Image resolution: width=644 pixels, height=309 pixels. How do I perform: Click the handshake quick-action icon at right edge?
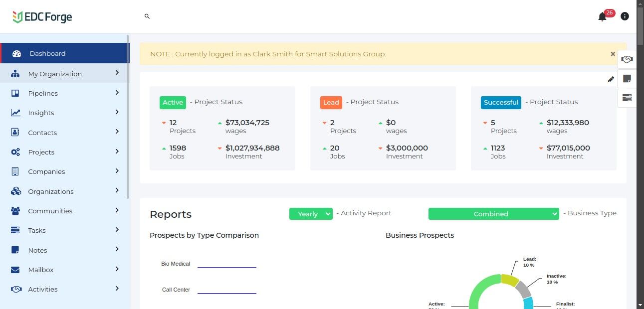627,60
